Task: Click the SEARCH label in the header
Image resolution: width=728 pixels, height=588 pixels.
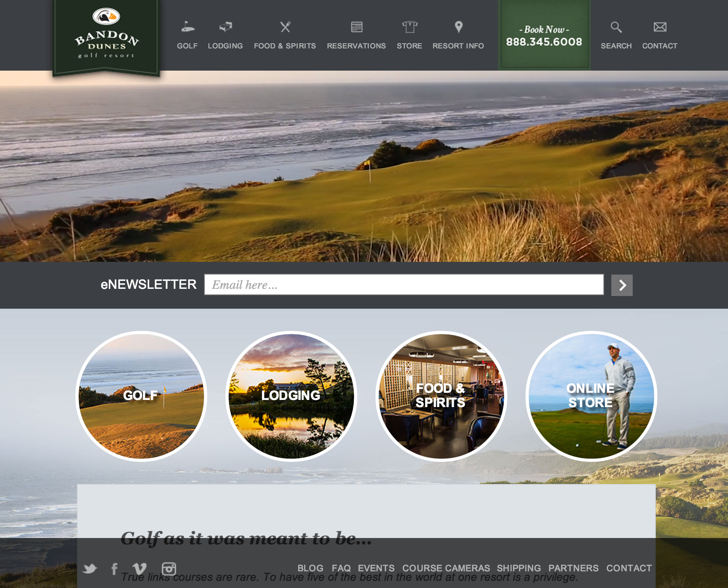Action: click(616, 46)
